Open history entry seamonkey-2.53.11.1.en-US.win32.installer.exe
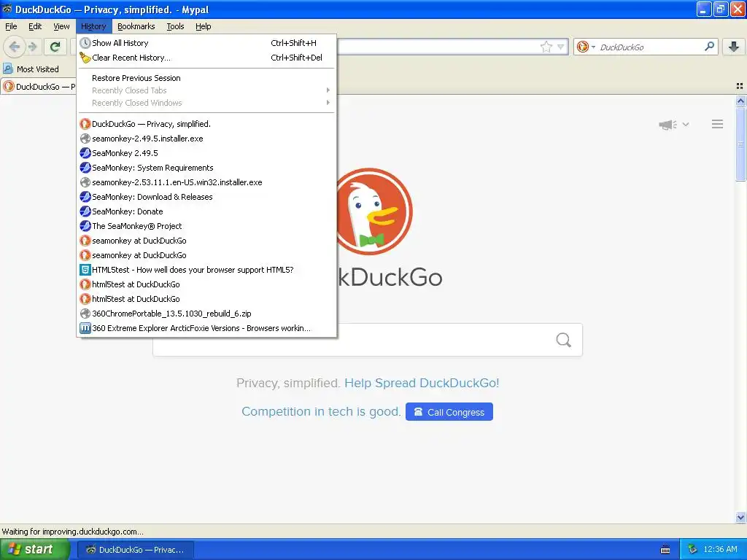 click(206, 182)
